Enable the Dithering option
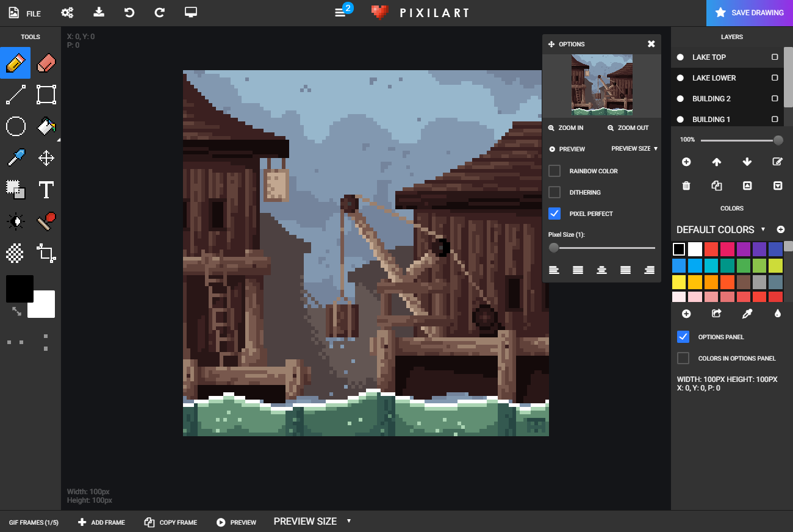The image size is (793, 532). click(x=554, y=192)
